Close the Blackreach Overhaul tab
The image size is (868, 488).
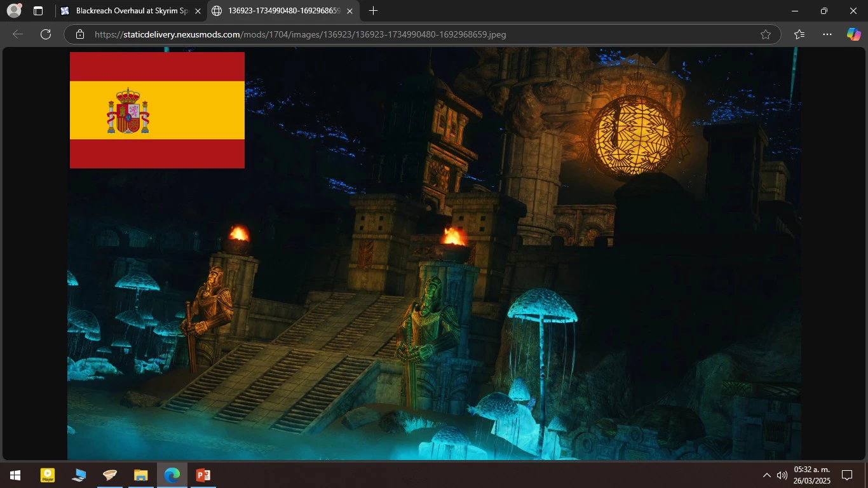point(197,11)
